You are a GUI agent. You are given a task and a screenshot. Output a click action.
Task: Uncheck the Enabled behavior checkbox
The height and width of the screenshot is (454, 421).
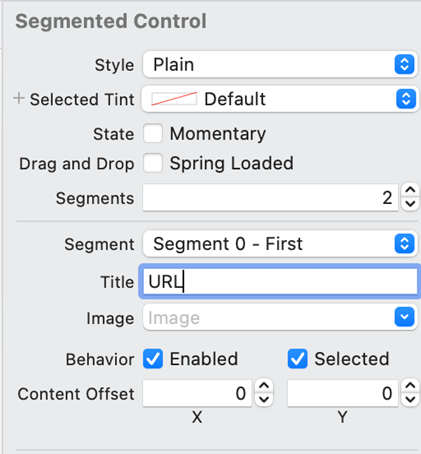[153, 359]
